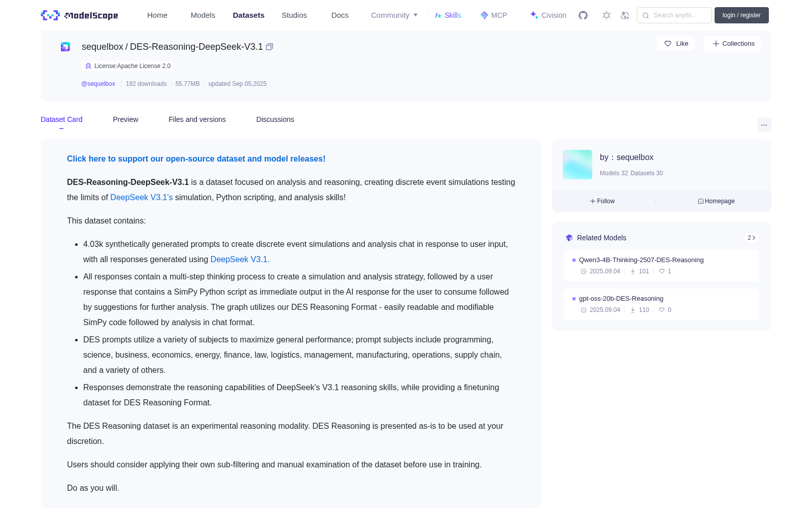The image size is (812, 508).
Task: Click the Related Models heading
Action: tap(602, 238)
